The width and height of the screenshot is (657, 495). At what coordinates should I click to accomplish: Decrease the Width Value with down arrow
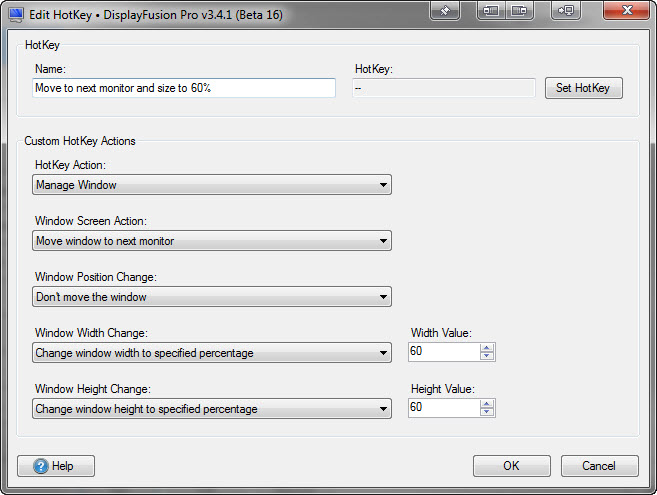coord(487,357)
